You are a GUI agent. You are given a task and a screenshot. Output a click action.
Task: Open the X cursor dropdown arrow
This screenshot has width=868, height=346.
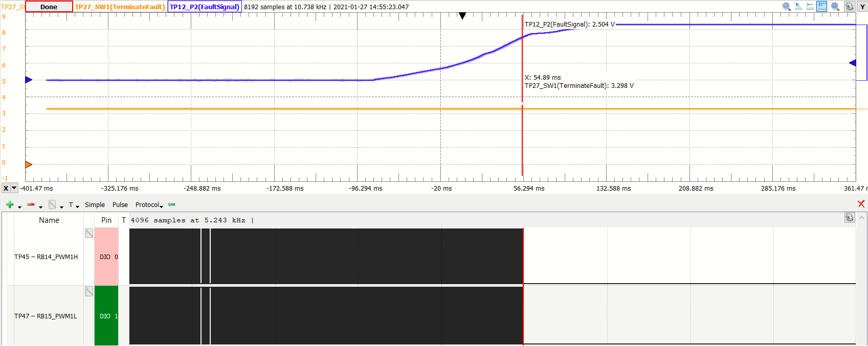coord(14,188)
